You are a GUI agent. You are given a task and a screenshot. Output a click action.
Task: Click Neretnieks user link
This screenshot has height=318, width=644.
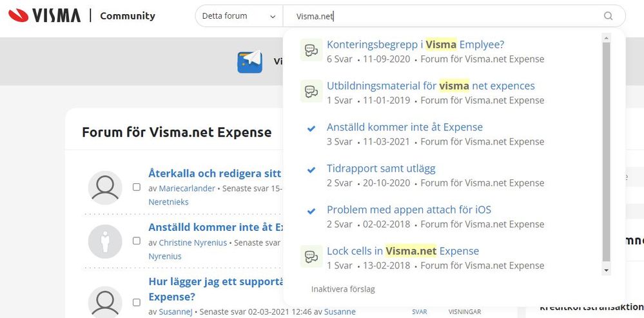(x=168, y=202)
